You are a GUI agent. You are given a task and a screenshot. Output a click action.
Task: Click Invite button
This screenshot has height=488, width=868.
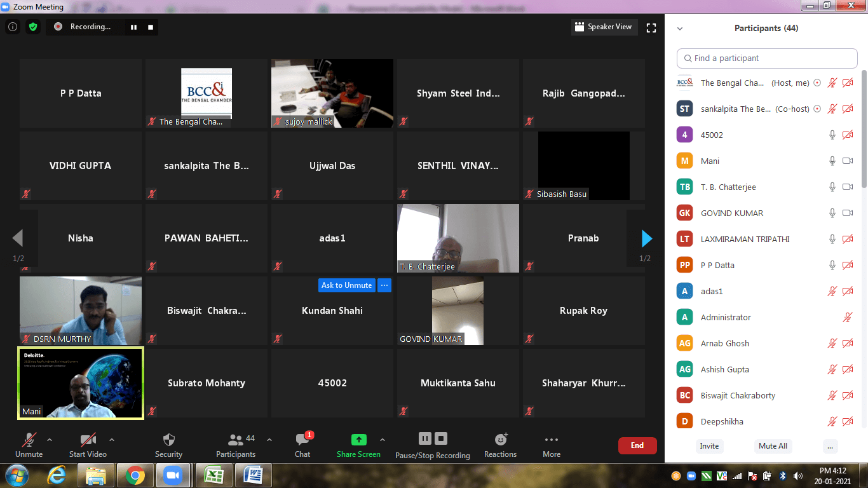pyautogui.click(x=709, y=446)
